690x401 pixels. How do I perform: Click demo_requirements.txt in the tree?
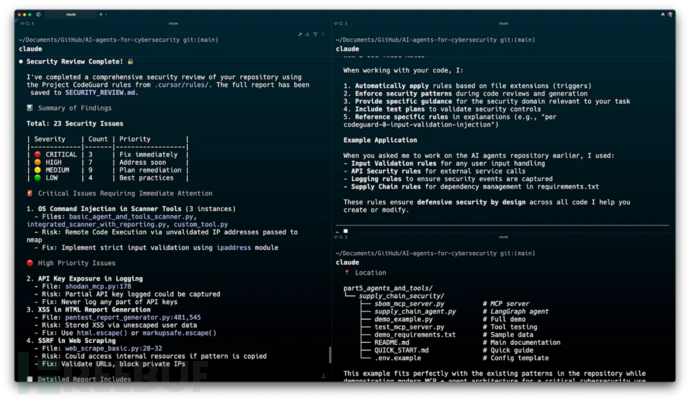pyautogui.click(x=415, y=335)
